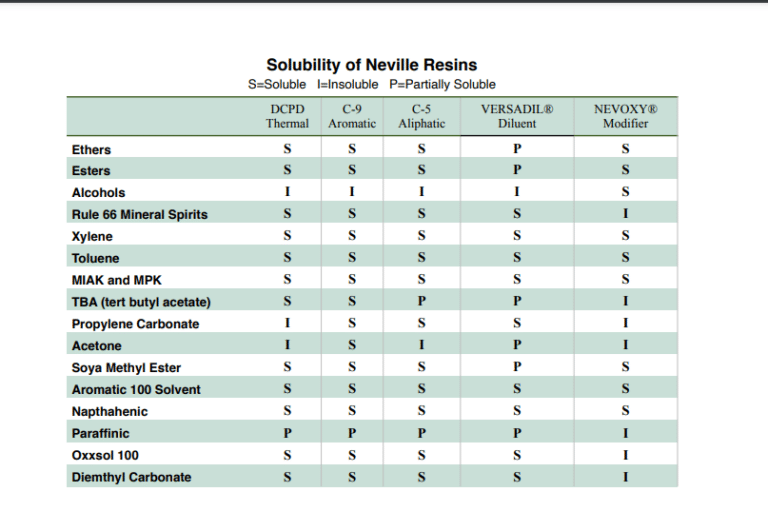The width and height of the screenshot is (768, 531).
Task: Select the 'Napthahenic' row label
Action: click(110, 411)
